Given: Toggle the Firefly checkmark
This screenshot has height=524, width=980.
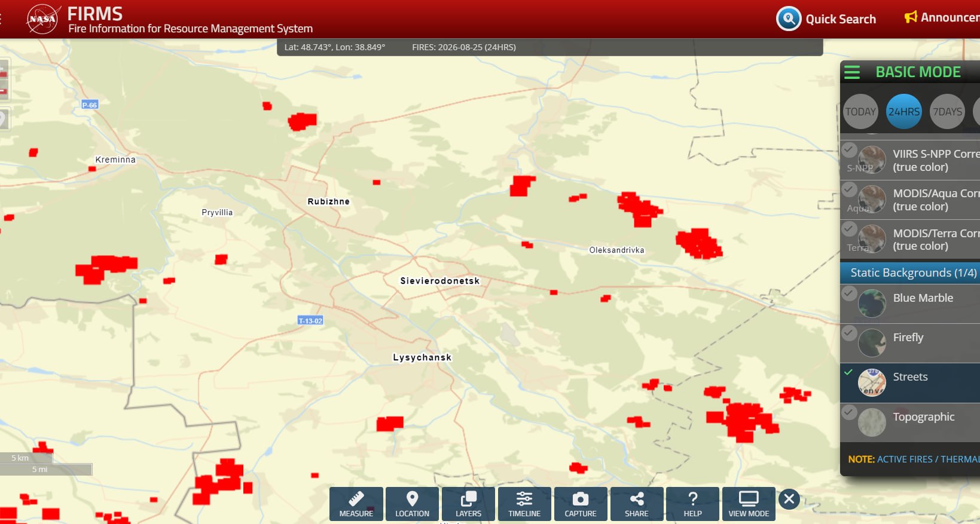Looking at the screenshot, I should [849, 333].
